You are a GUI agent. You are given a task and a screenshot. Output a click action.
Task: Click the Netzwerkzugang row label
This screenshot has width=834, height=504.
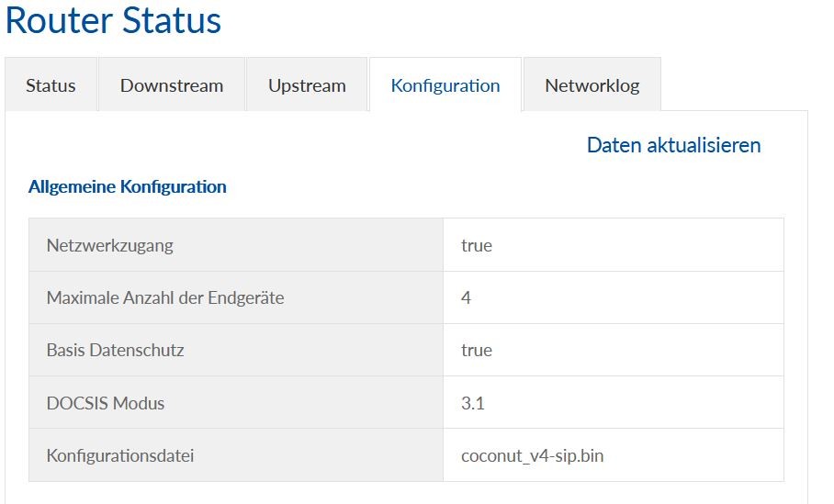109,245
